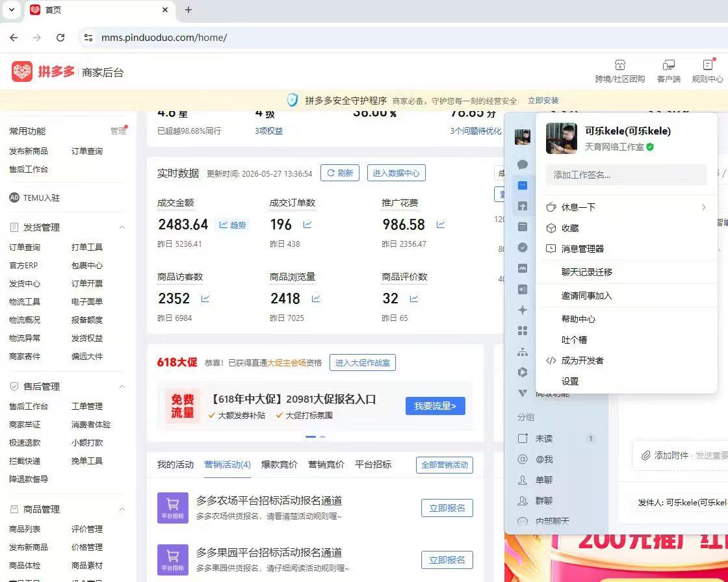
Task: Click the 管理 link beside 常用功能
Action: pyautogui.click(x=118, y=131)
